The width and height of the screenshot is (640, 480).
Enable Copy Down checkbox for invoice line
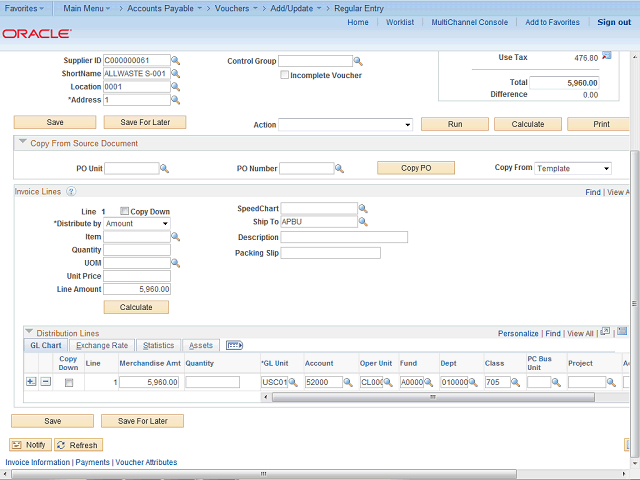point(124,212)
